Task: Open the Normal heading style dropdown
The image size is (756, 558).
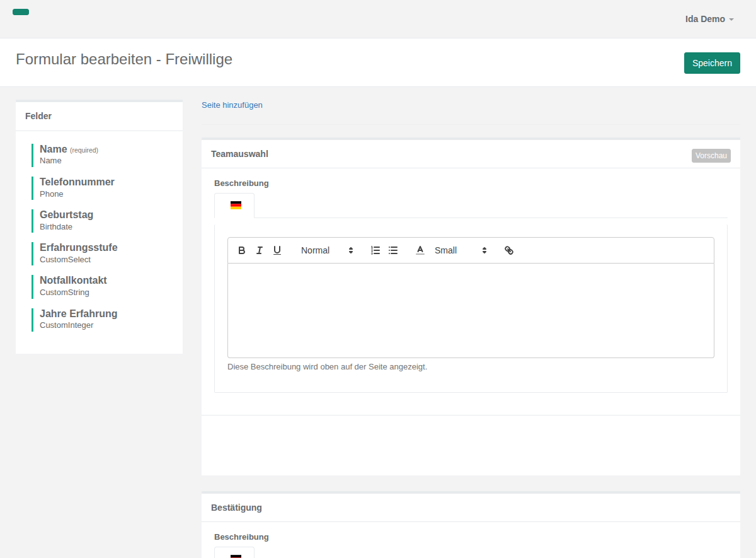Action: (327, 250)
